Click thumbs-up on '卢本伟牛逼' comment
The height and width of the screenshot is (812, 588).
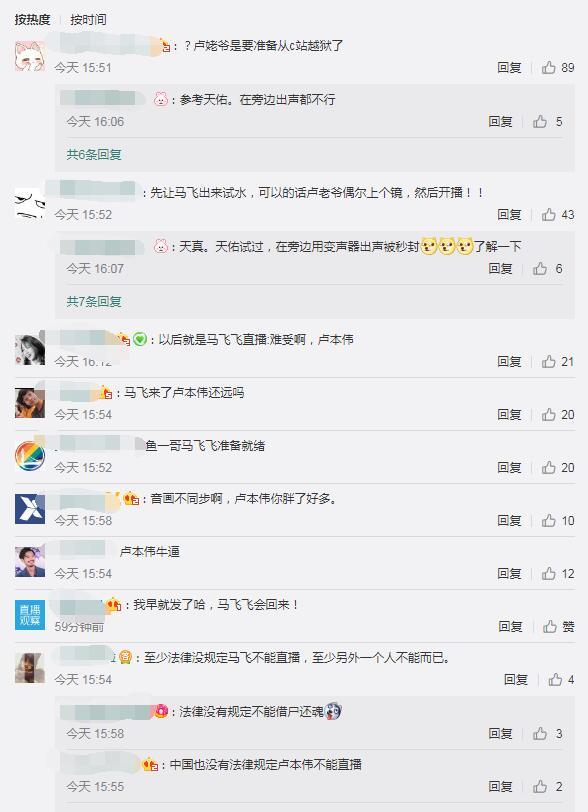click(549, 573)
